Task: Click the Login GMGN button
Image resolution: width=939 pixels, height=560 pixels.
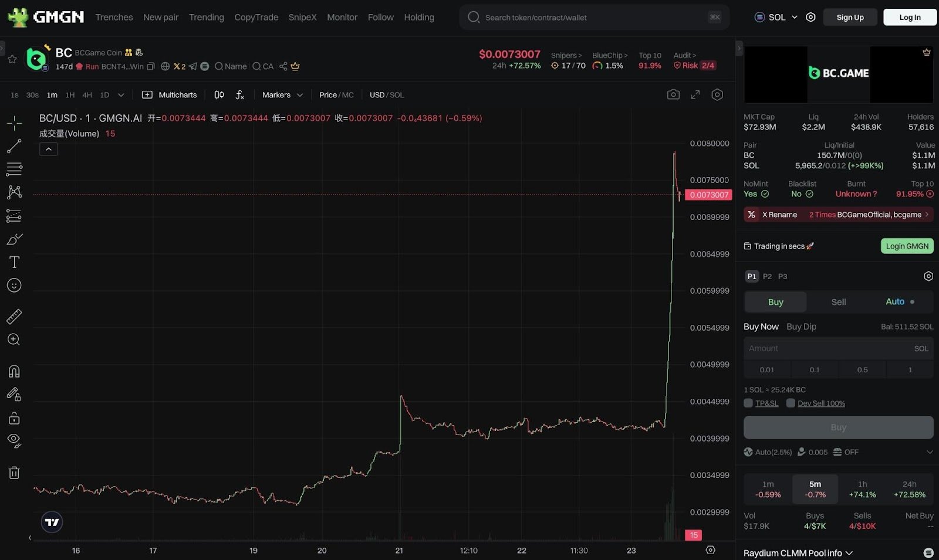Action: coord(907,246)
